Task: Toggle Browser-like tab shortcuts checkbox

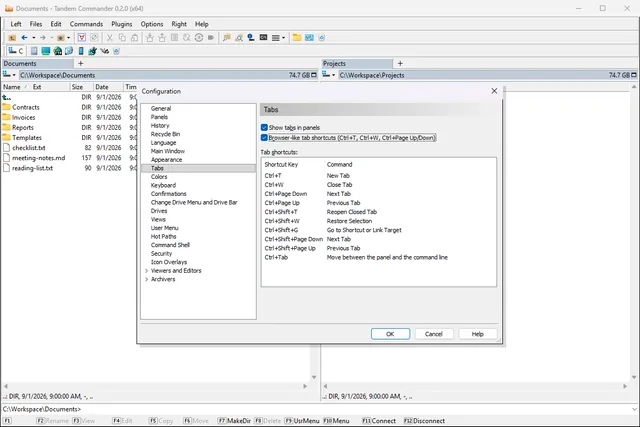Action: (264, 138)
